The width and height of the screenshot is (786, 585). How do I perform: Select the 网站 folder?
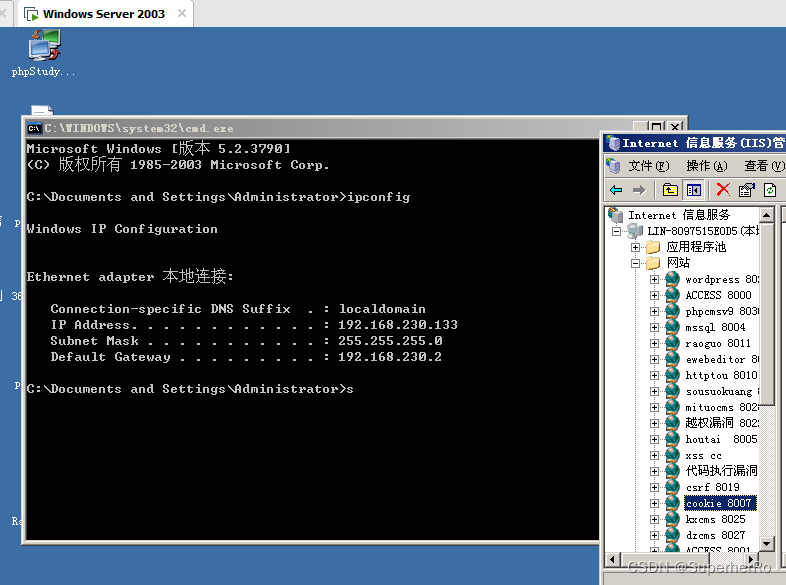point(678,263)
